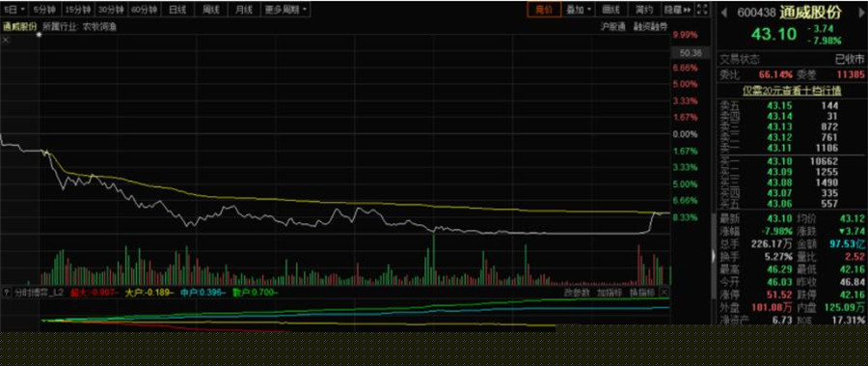Click the 已收市 trading status
Viewport: 868px width, 366px height.
click(x=849, y=59)
